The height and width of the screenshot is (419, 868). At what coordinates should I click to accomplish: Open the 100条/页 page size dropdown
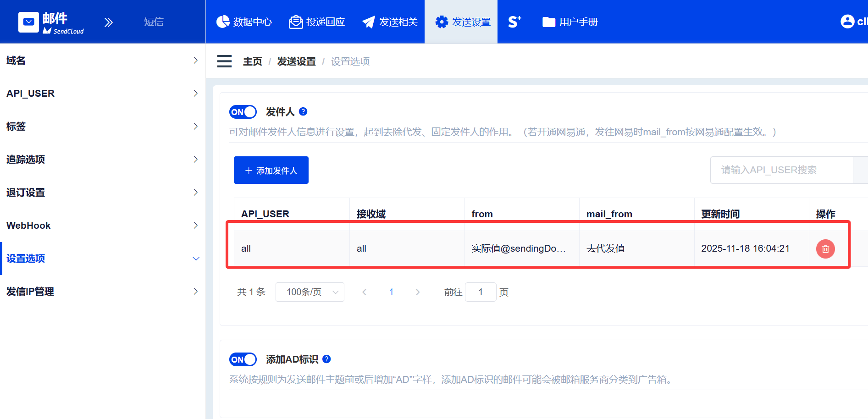(310, 292)
